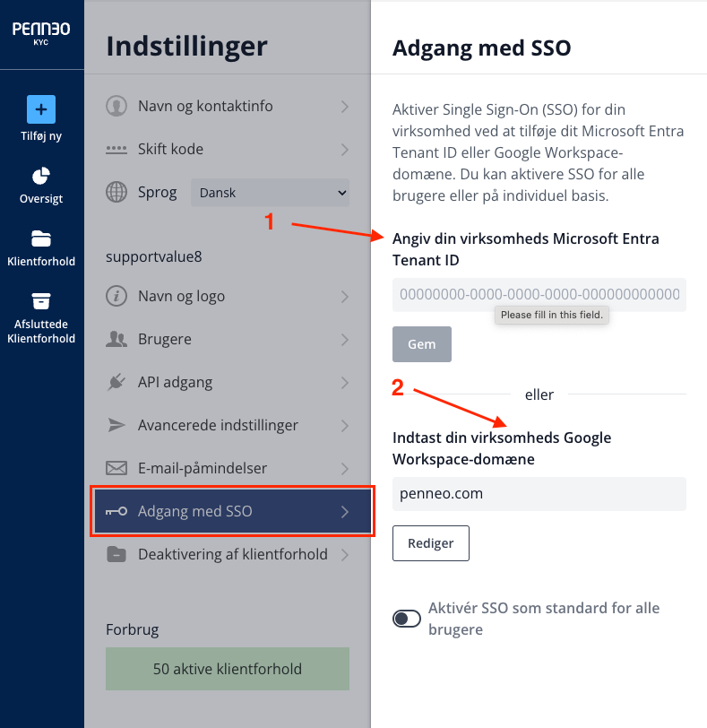Click the API adgang plug icon
The image size is (707, 728).
116,382
